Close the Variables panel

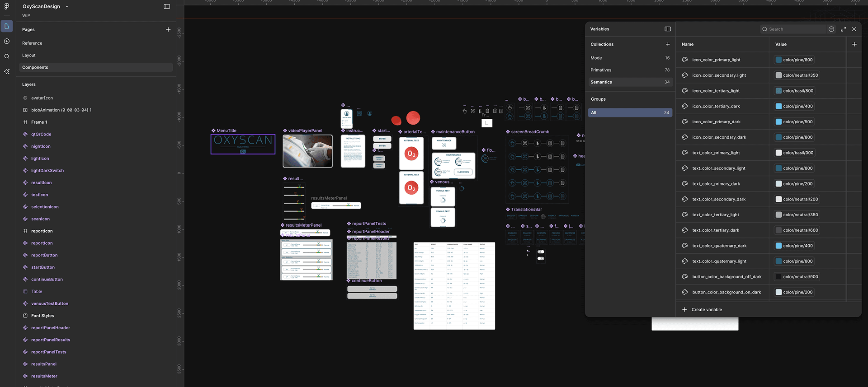pos(854,29)
